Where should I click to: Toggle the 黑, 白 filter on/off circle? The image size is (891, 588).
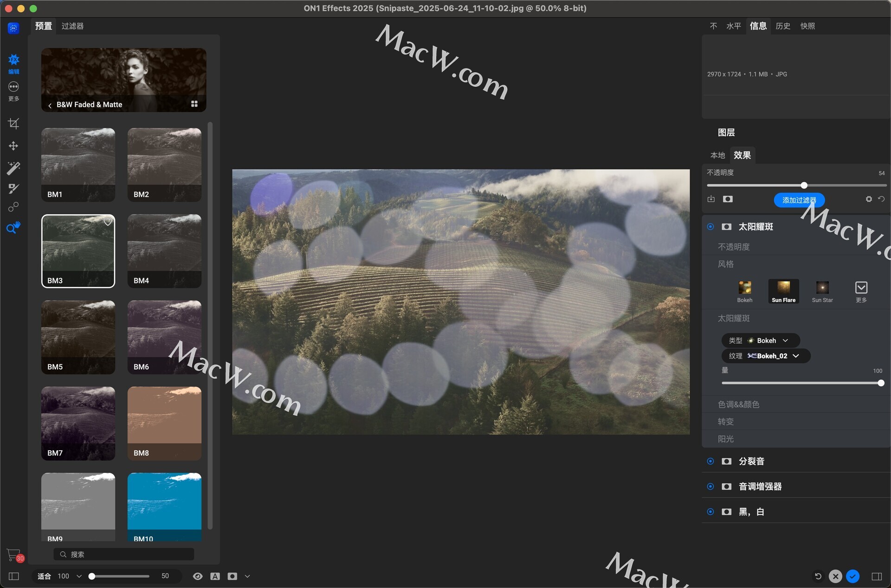[x=710, y=512]
